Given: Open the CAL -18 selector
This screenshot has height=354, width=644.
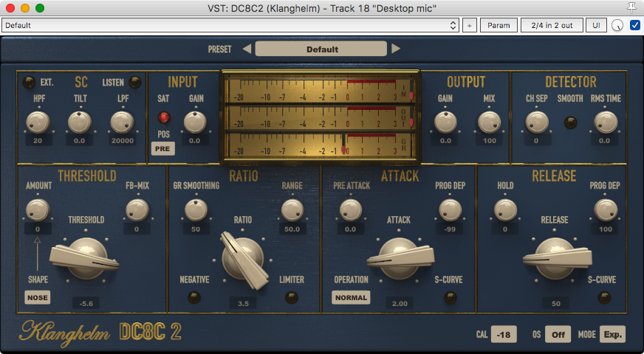Looking at the screenshot, I should tap(504, 334).
